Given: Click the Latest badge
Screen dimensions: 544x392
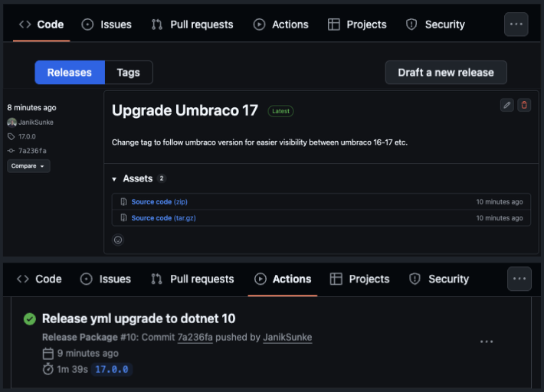Looking at the screenshot, I should 280,111.
